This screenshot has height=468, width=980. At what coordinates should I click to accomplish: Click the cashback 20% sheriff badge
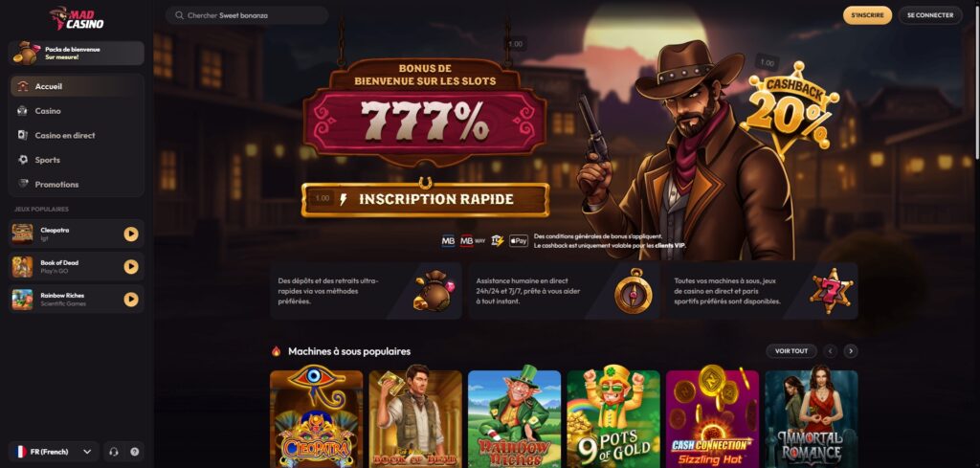click(791, 107)
